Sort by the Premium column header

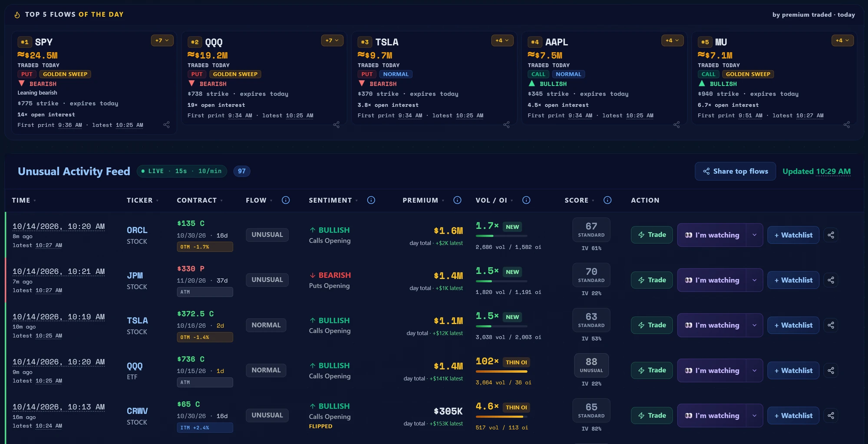point(423,200)
